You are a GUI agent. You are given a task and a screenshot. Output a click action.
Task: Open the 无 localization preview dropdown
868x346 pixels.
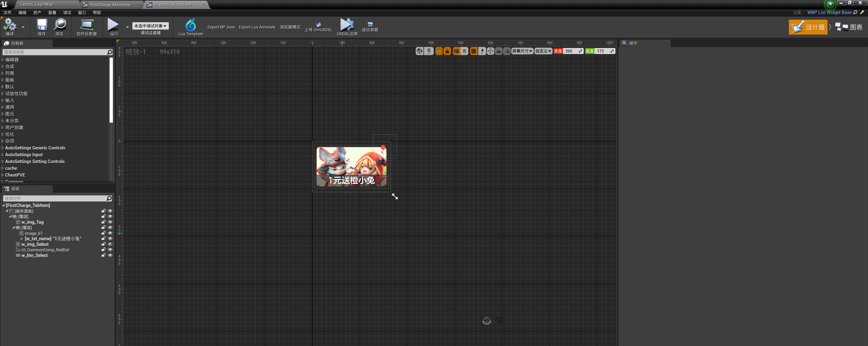click(x=429, y=51)
